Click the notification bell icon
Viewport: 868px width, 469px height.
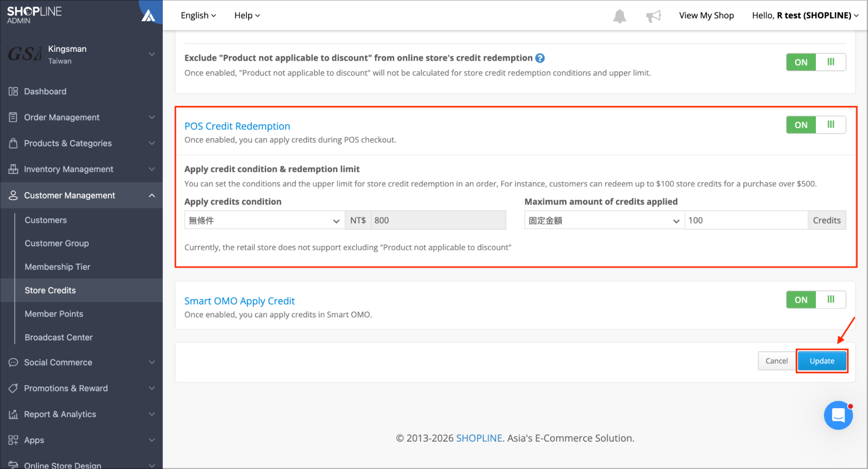tap(620, 16)
